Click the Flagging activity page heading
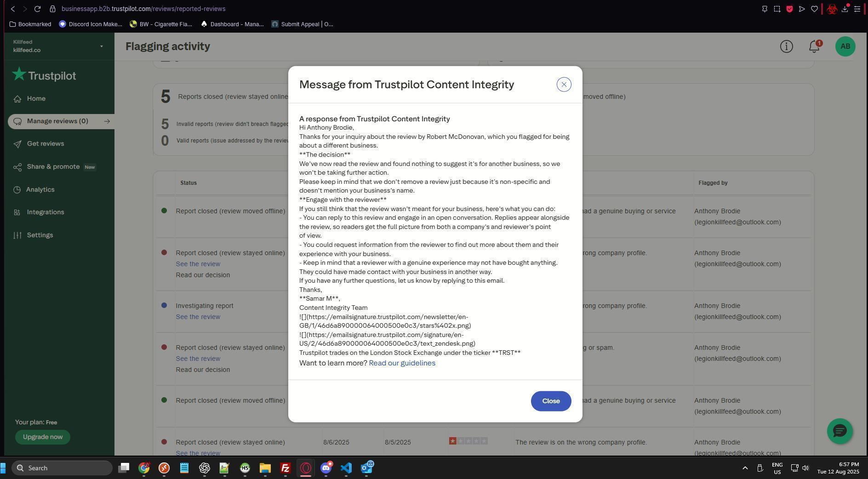868x479 pixels. [168, 46]
